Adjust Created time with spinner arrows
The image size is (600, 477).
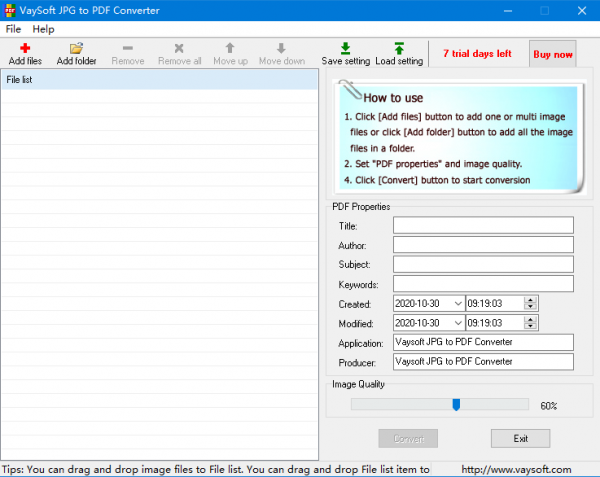click(530, 303)
